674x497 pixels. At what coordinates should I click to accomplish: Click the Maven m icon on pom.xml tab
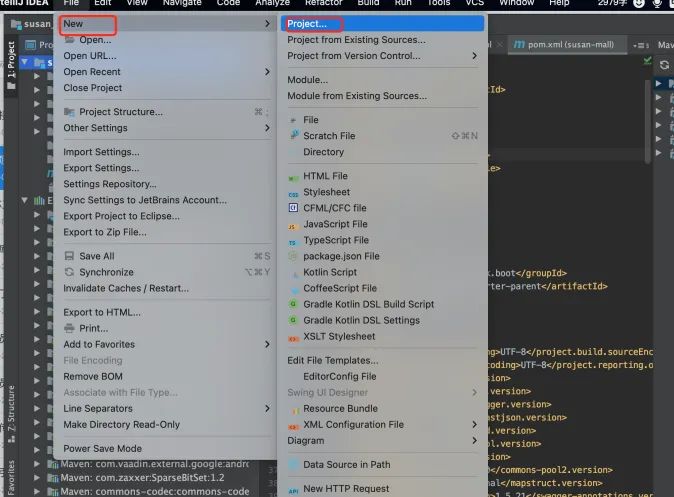pos(519,45)
